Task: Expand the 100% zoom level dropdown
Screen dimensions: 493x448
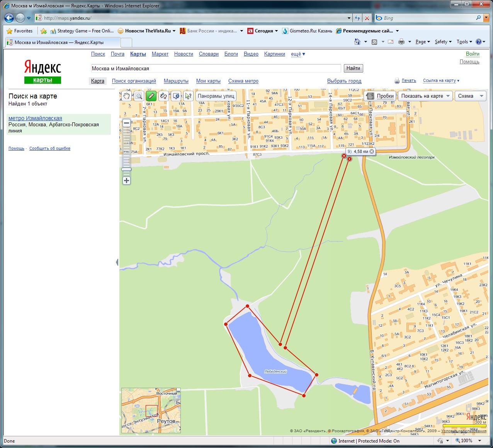Action: click(480, 441)
